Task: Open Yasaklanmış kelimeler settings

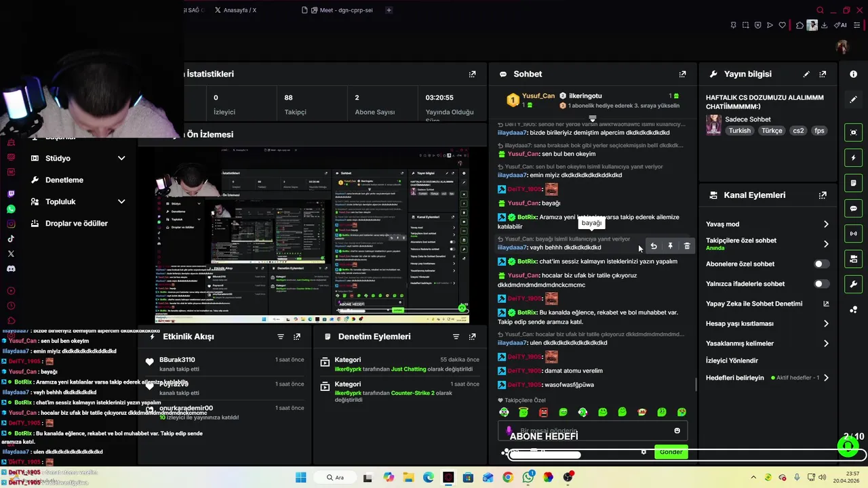Action: point(768,344)
